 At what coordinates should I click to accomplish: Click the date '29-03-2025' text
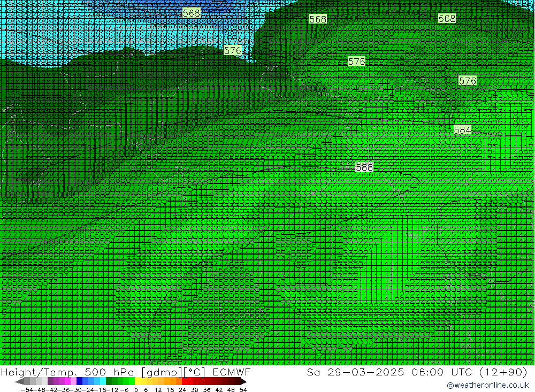click(366, 372)
